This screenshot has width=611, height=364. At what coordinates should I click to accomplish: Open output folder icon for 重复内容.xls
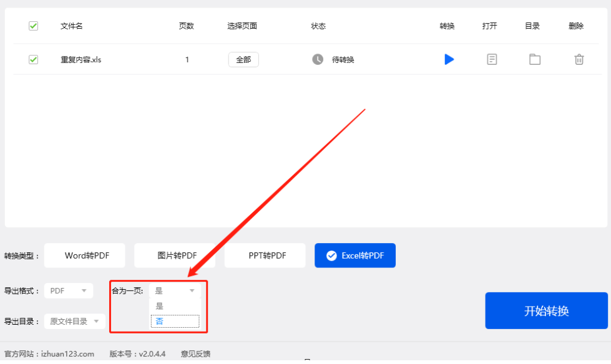(x=535, y=60)
